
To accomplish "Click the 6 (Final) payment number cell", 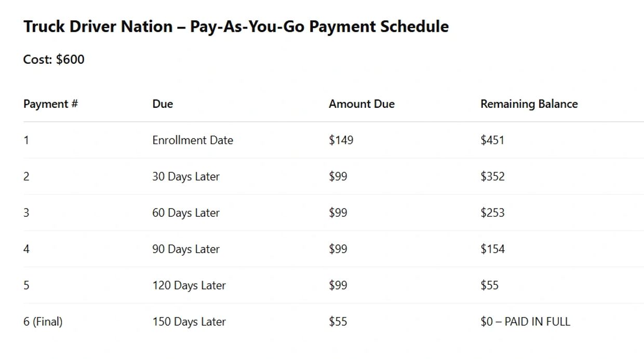I will (43, 322).
